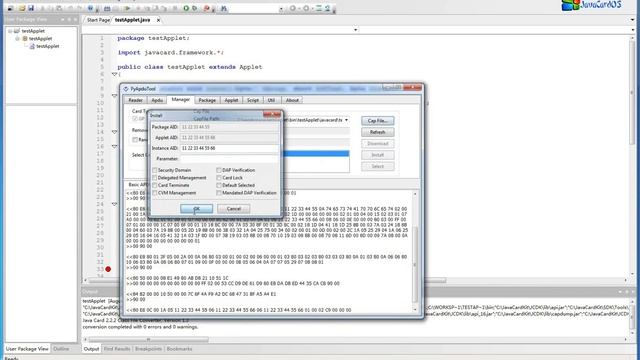Click the second green circle toolbar icon
This screenshot has width=640, height=360.
coord(195,8)
